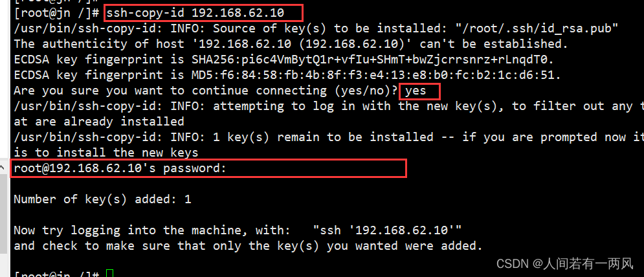
Task: Click the MD5 key fingerprint line
Action: click(x=287, y=76)
